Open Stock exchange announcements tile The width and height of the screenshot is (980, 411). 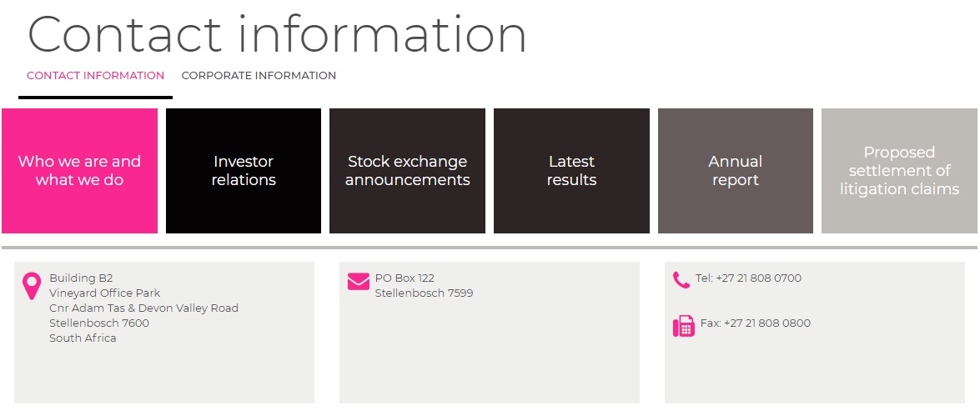click(407, 171)
